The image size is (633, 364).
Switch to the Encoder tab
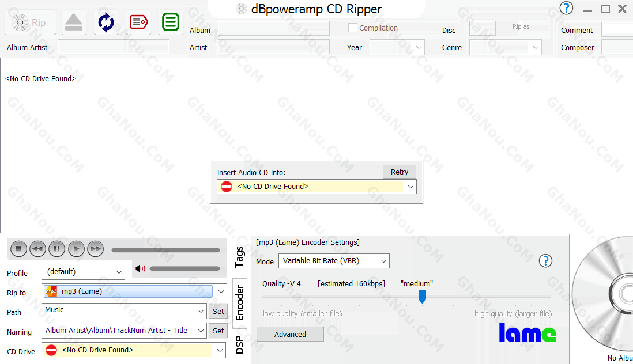[x=239, y=303]
